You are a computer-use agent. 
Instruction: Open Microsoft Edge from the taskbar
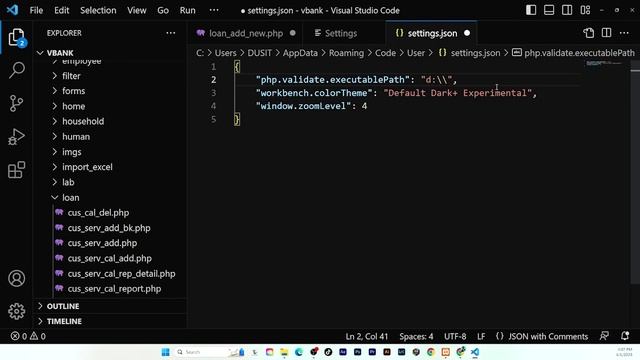pos(299,352)
